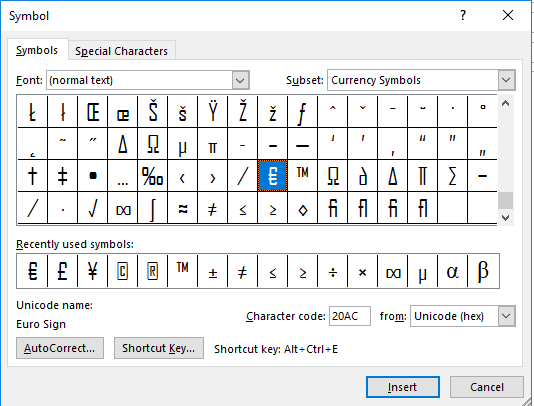Select the plus-minus ± recent symbol
This screenshot has width=534, height=406.
[x=213, y=271]
